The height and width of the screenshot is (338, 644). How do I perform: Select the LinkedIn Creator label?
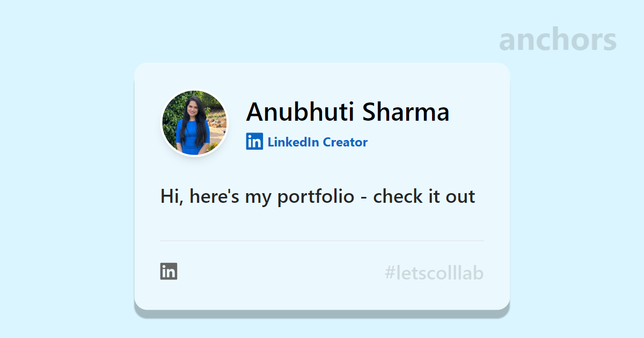(x=307, y=142)
